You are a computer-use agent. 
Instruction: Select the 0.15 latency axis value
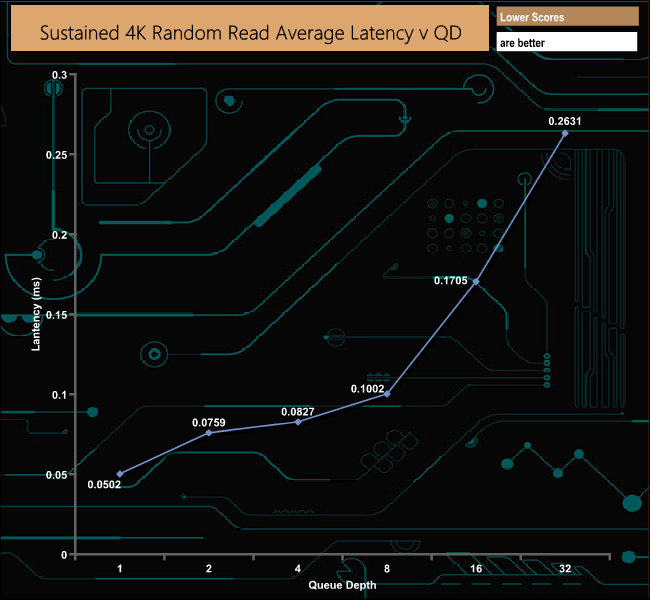[56, 315]
